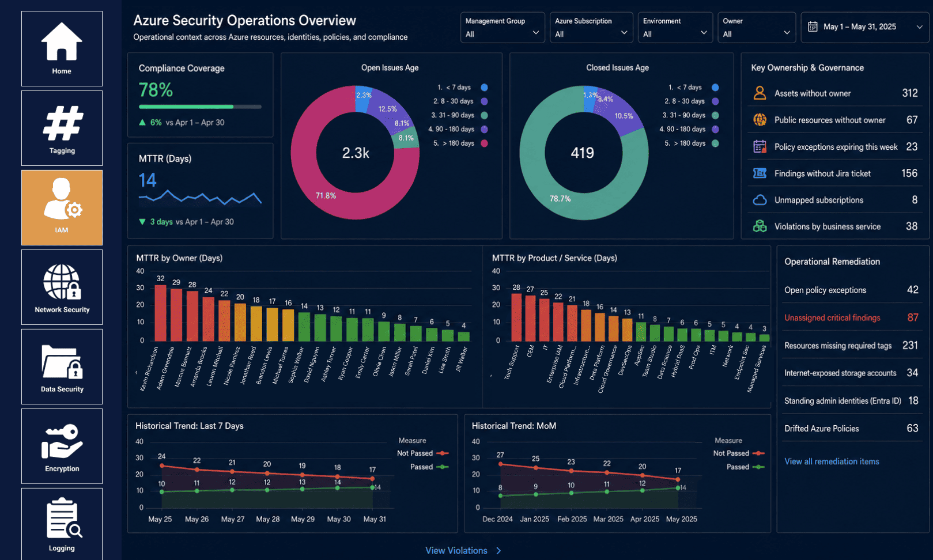Click the green down arrow under MTTR
This screenshot has height=560, width=933.
(142, 222)
